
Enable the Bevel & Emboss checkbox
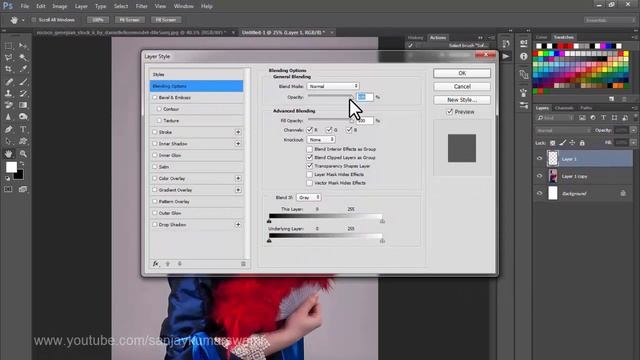[x=155, y=98]
